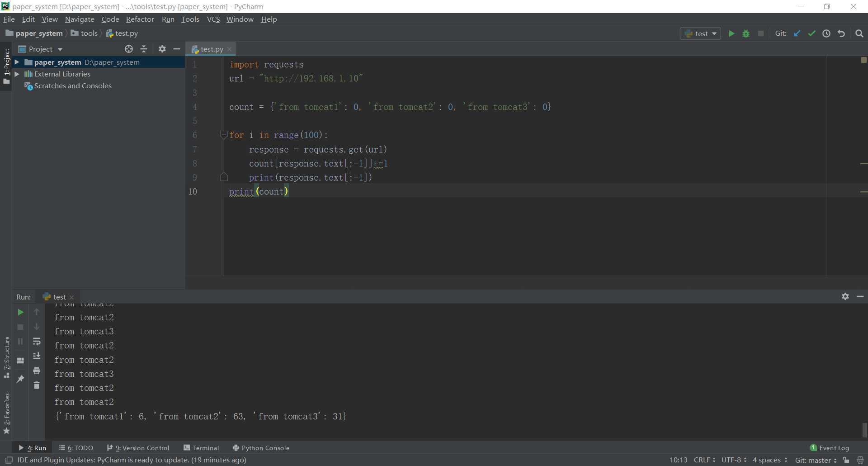The height and width of the screenshot is (466, 868).
Task: Change line separator CRLF
Action: [704, 460]
